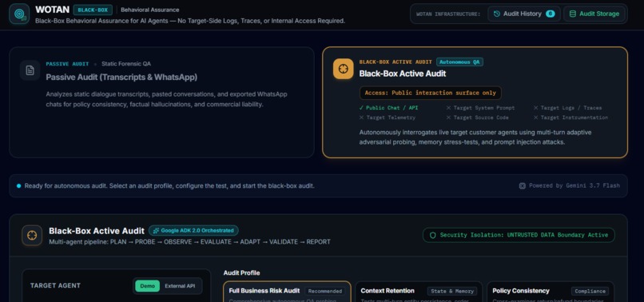This screenshot has height=302, width=644.
Task: Click the Target System Prompt item
Action: pyautogui.click(x=480, y=108)
